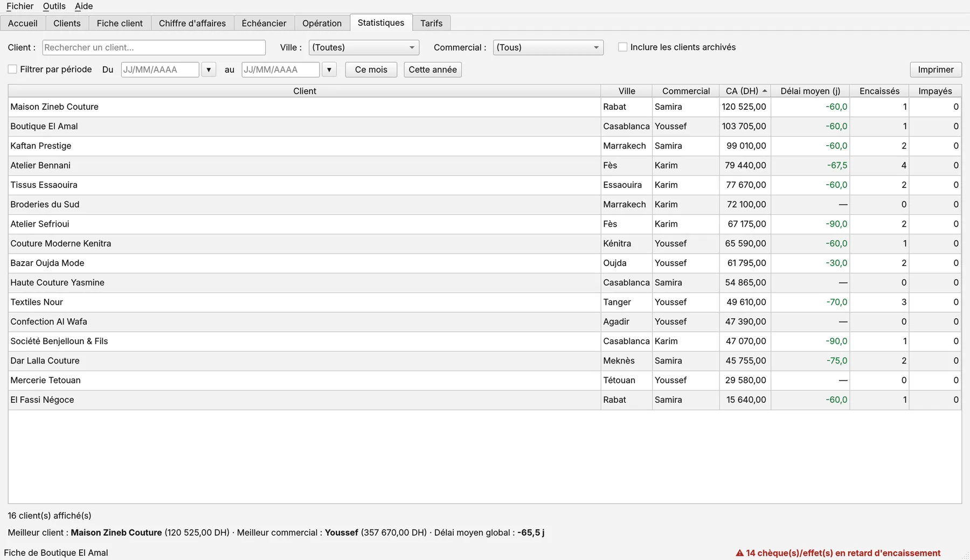
Task: Open the Fichier menu
Action: point(20,6)
